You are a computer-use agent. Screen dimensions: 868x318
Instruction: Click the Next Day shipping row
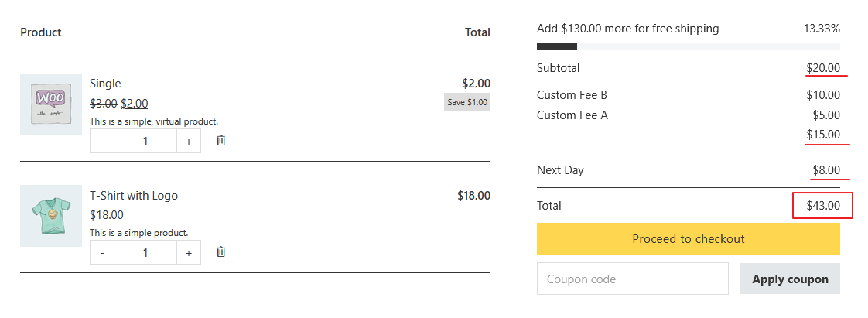(x=688, y=170)
